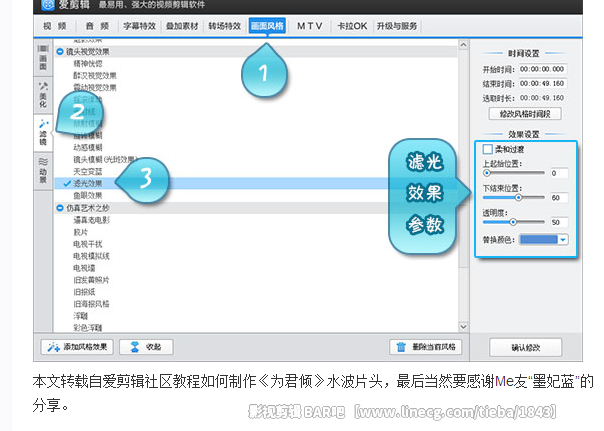Click the 收起 button
This screenshot has height=431, width=604.
click(146, 347)
